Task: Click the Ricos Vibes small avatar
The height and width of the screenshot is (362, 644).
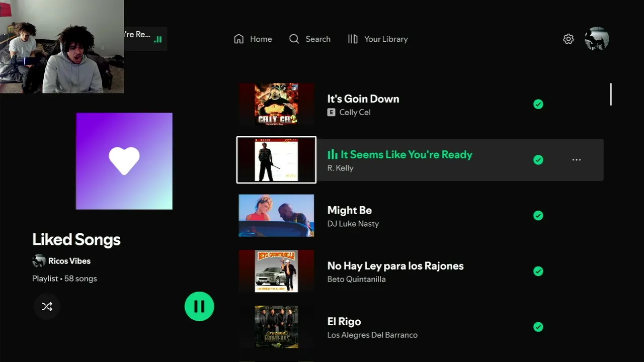Action: [39, 260]
